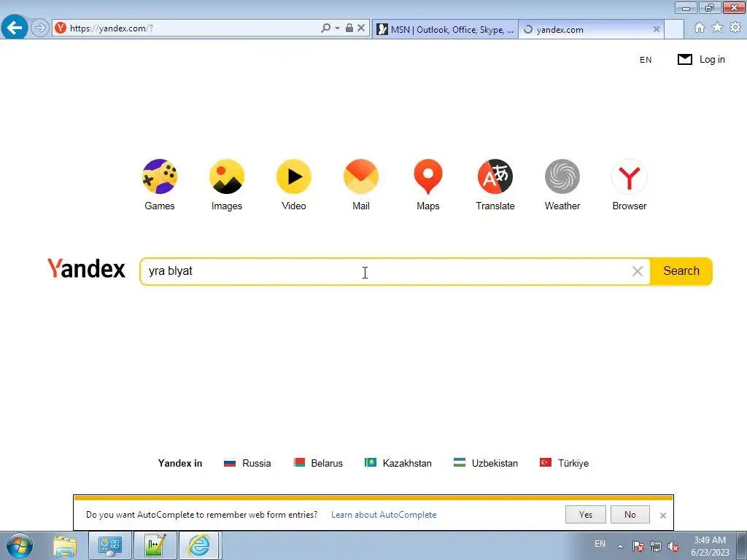
Task: Switch to the MSN Outlook tab
Action: click(x=445, y=29)
